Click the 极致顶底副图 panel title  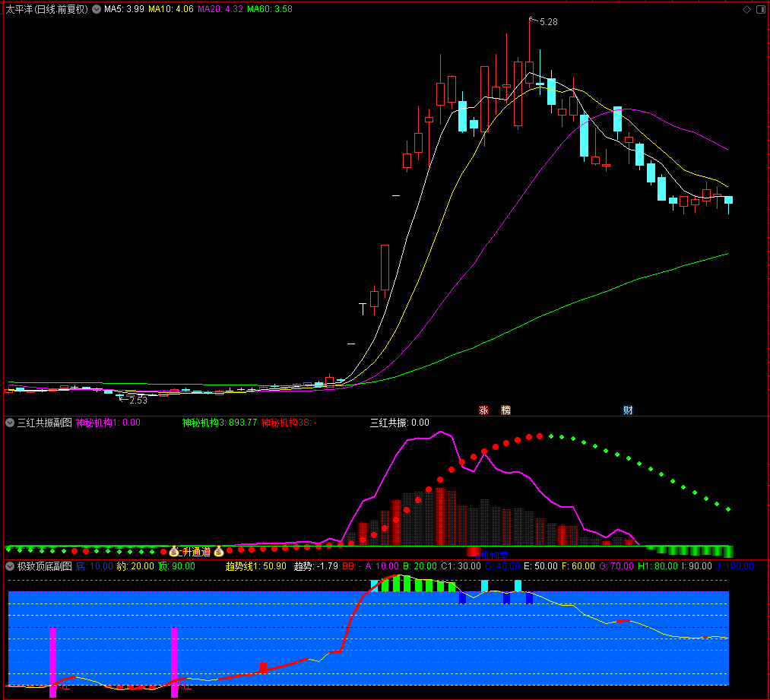pyautogui.click(x=45, y=566)
